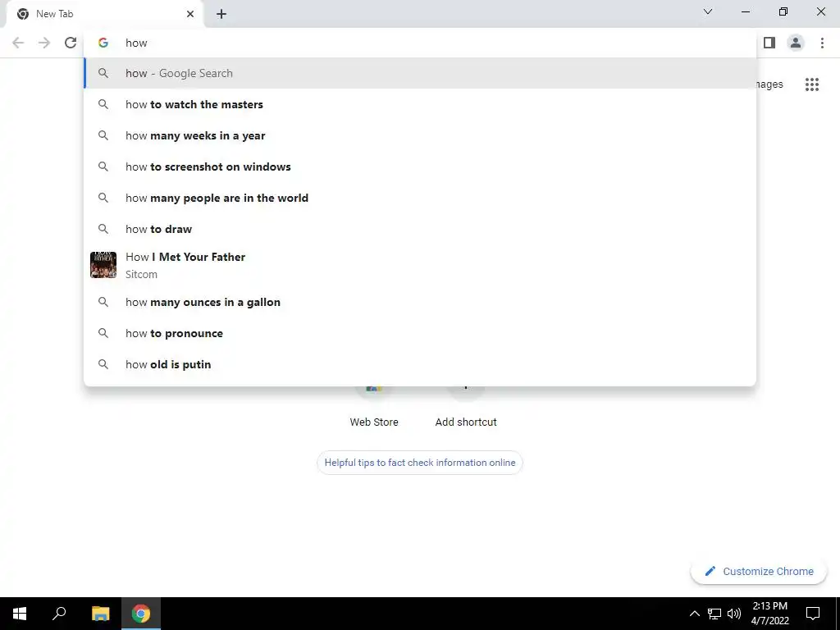840x630 pixels.
Task: Select 'how many people are in the world'
Action: 420,198
